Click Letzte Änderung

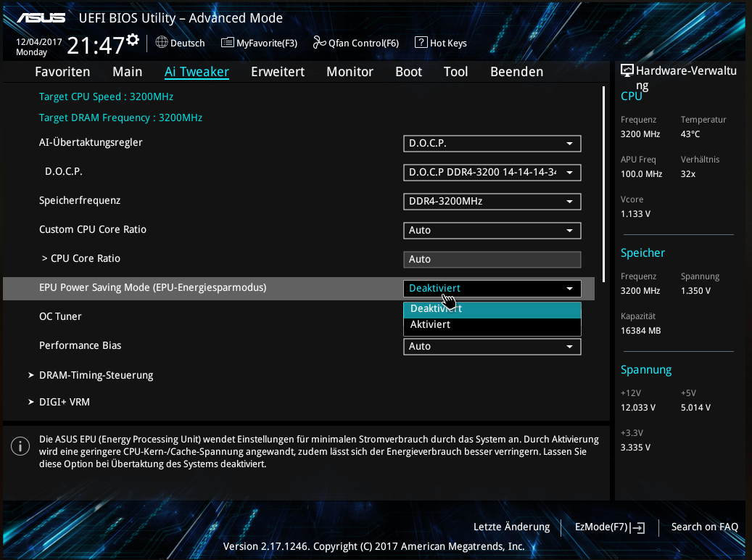[x=512, y=527]
